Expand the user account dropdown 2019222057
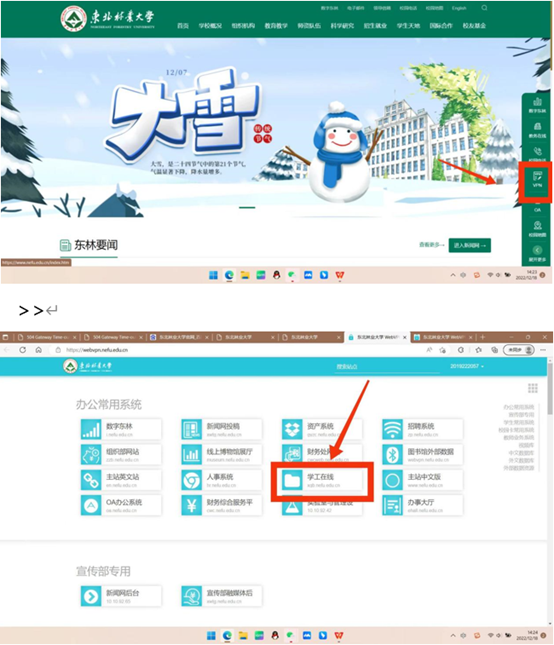 (x=467, y=366)
